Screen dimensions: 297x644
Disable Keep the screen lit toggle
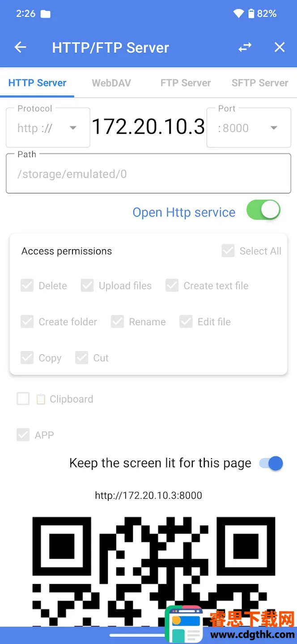[271, 463]
